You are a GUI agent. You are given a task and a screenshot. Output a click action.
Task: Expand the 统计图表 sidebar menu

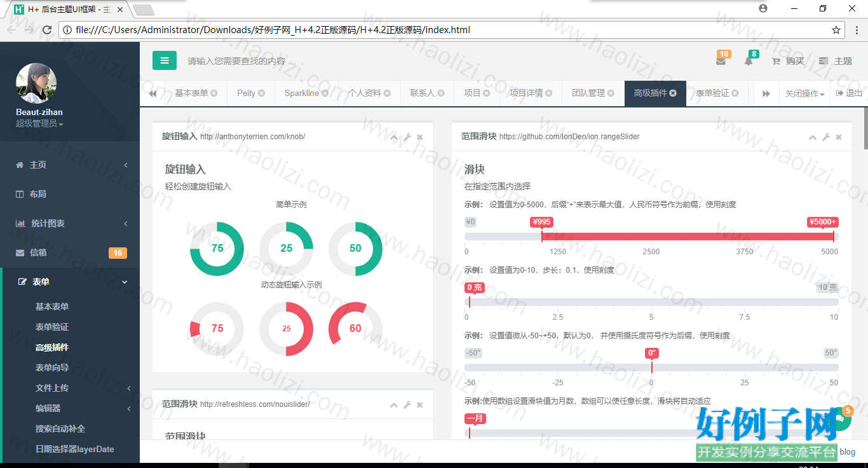tap(70, 223)
